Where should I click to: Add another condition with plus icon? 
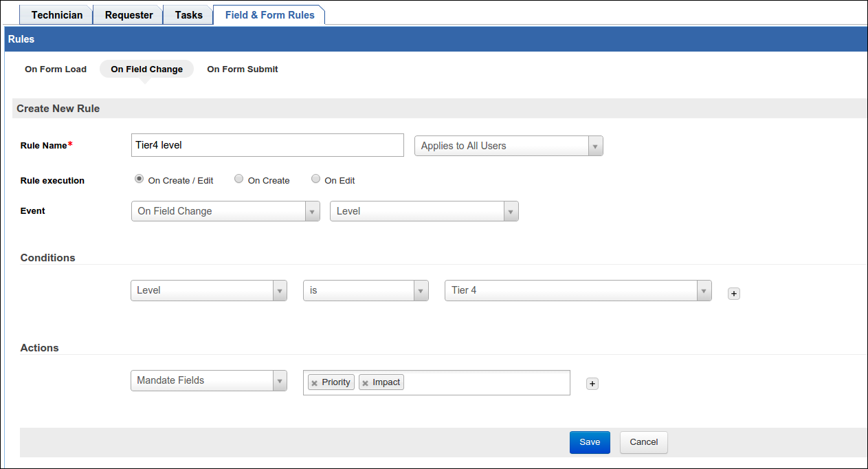(733, 294)
